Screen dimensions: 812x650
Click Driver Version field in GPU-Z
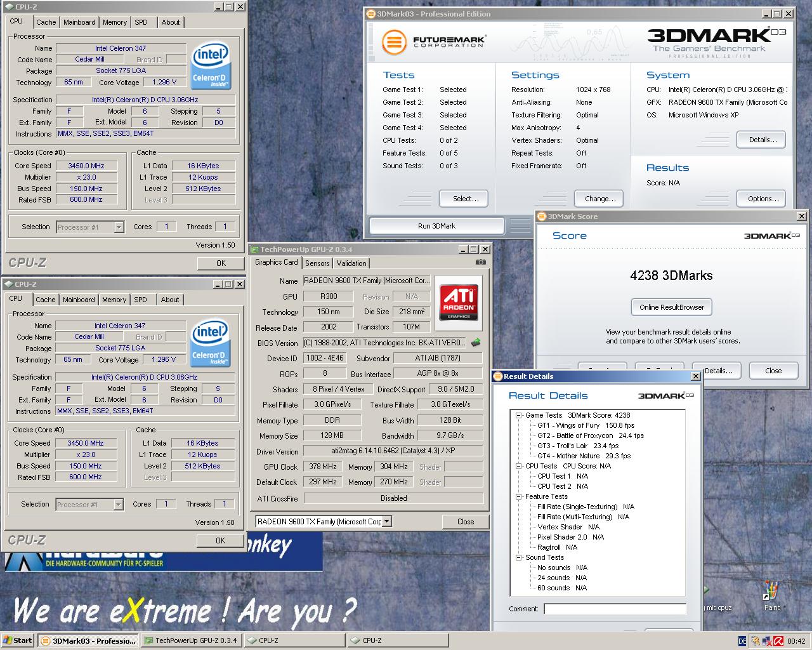click(393, 451)
